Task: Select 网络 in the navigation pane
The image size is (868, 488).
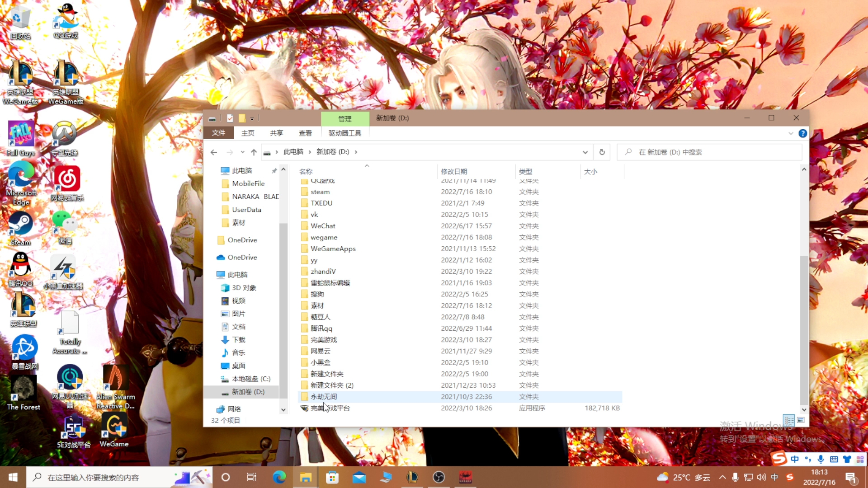Action: click(229, 409)
